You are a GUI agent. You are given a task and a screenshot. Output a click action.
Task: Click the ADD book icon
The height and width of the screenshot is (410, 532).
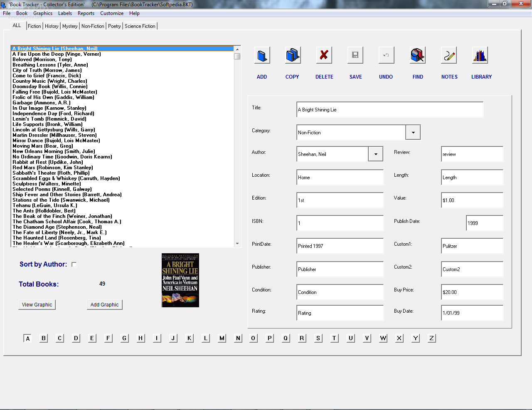[262, 55]
